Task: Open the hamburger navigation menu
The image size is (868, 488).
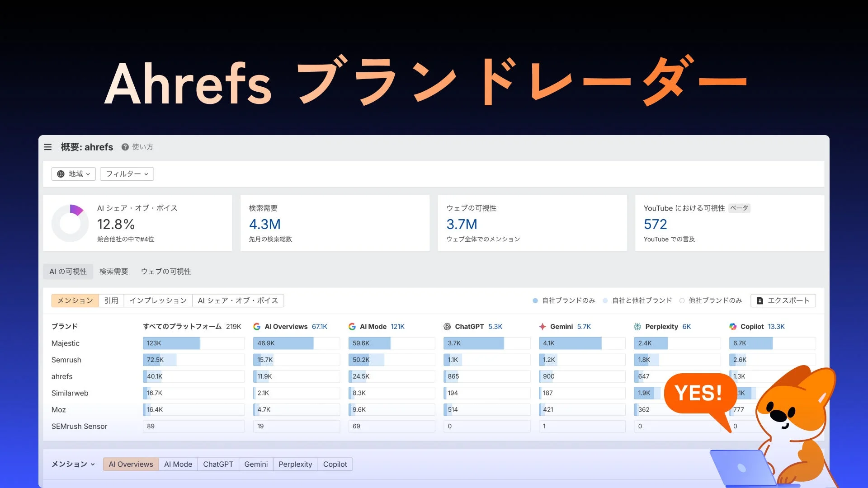Action: [x=48, y=147]
